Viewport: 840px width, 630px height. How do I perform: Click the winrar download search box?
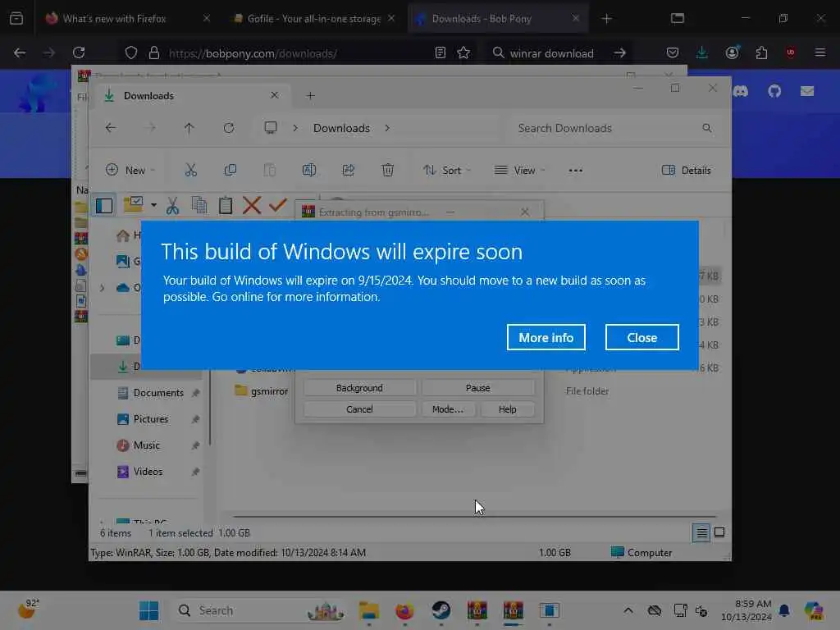coord(552,53)
